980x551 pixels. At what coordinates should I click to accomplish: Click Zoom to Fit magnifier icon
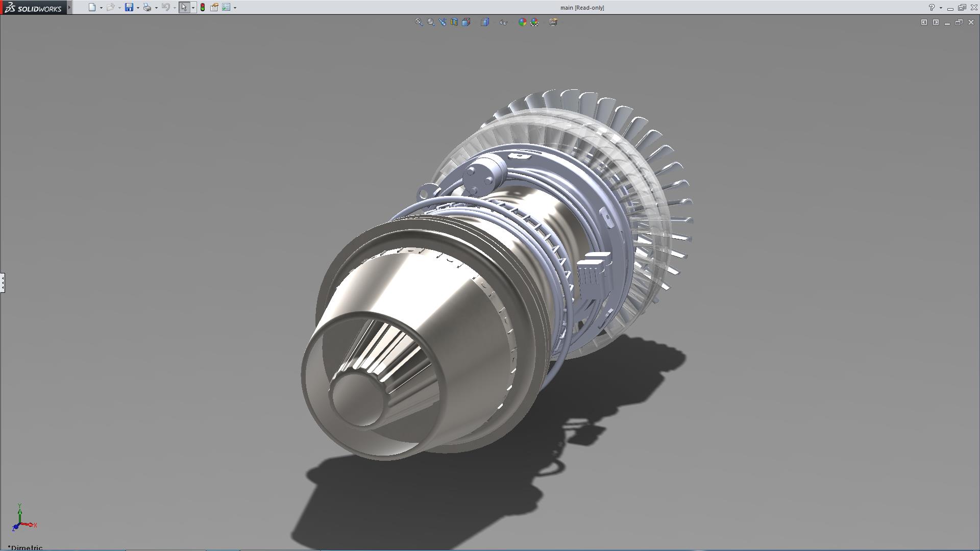[419, 22]
